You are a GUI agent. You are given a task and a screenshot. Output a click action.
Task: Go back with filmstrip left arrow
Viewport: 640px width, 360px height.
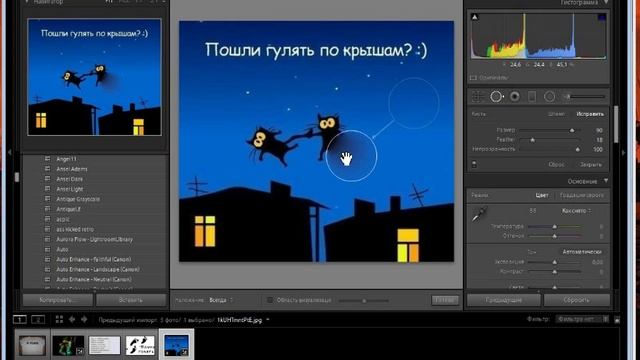(x=72, y=320)
